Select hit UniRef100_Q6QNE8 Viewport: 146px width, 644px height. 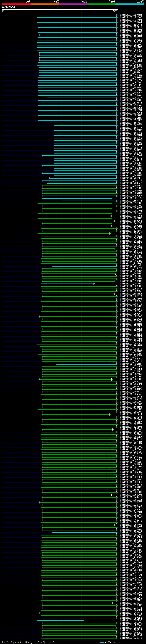131,178
